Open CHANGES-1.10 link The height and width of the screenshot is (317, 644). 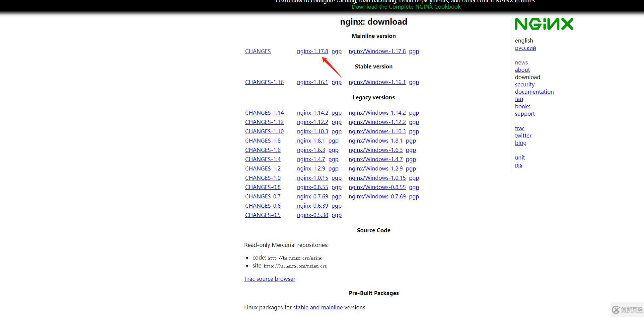264,131
